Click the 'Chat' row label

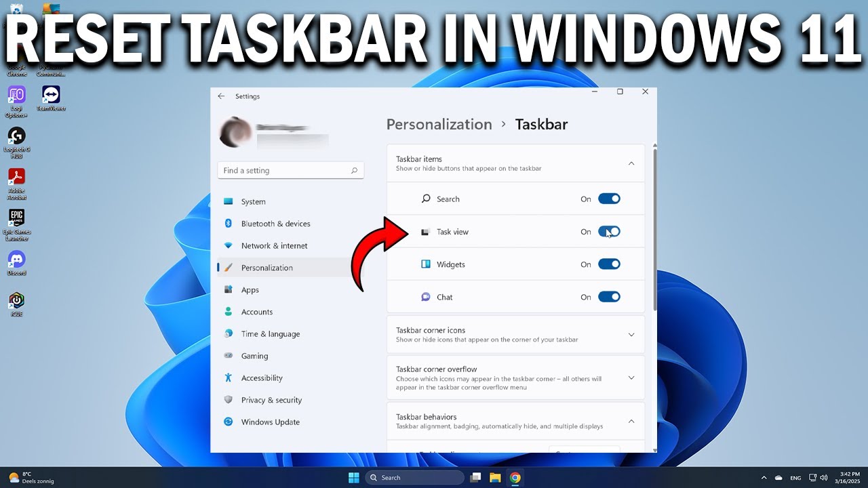pyautogui.click(x=445, y=297)
